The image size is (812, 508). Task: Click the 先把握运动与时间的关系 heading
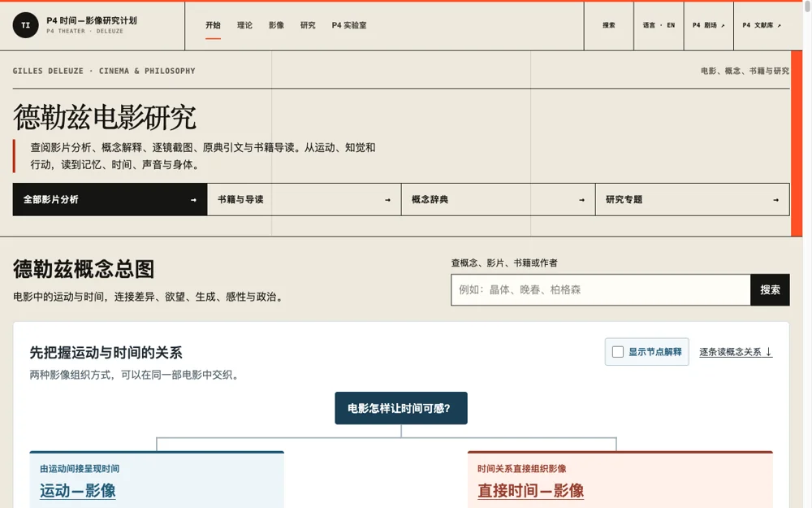click(x=106, y=353)
